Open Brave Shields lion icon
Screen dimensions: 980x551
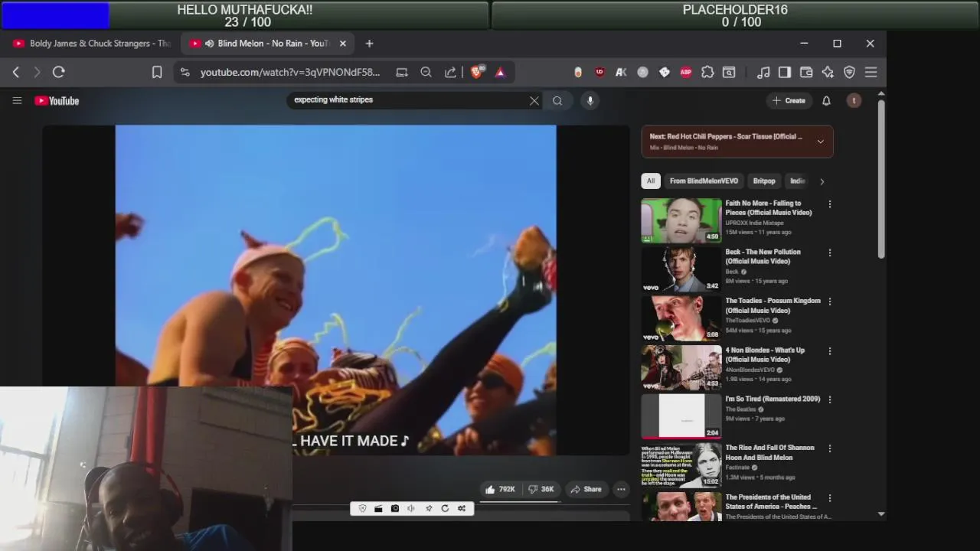coord(476,72)
